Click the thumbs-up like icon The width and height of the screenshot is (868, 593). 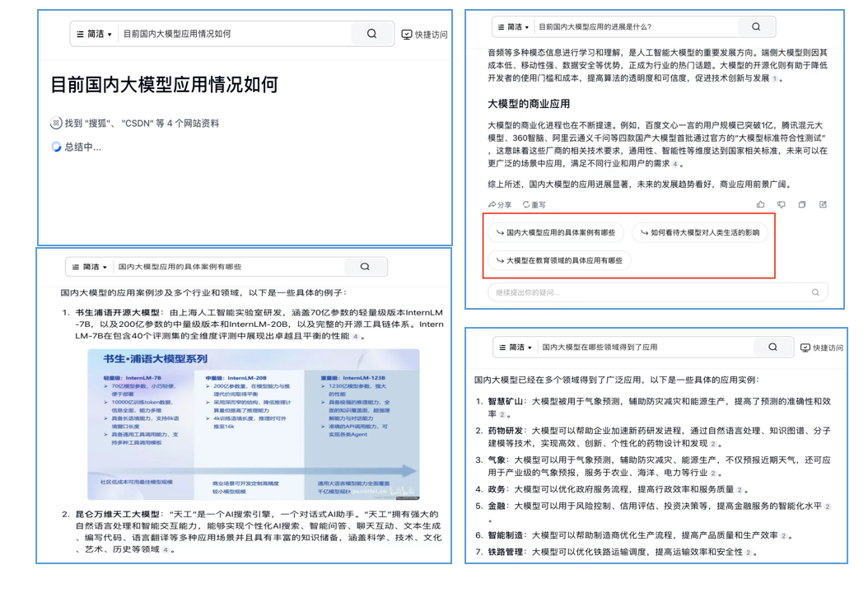(x=761, y=204)
